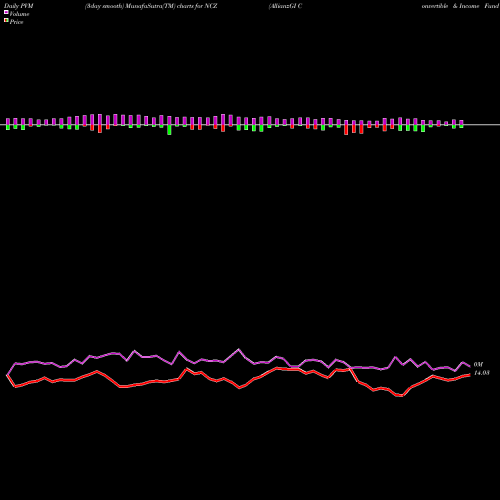Screen dimensions: 500x500
Task: Click the '(AllianzGI C' title text
Action: click(286, 6)
